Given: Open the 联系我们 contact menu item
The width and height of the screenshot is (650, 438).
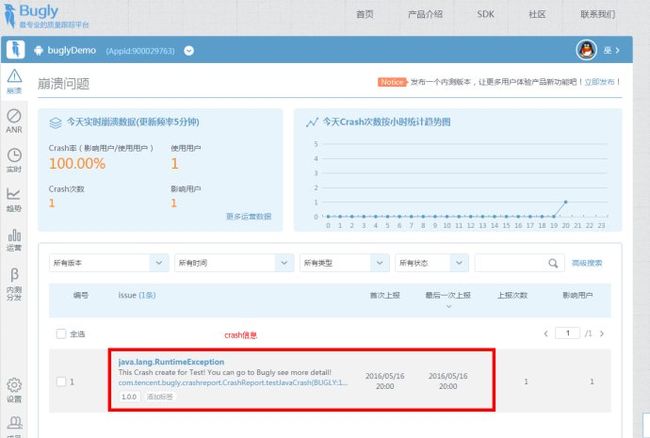Looking at the screenshot, I should (598, 14).
